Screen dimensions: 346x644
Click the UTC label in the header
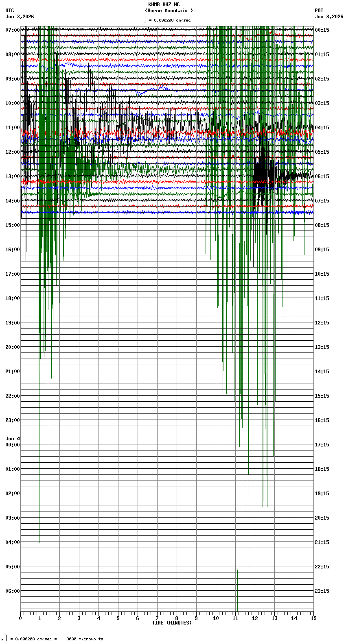10,11
